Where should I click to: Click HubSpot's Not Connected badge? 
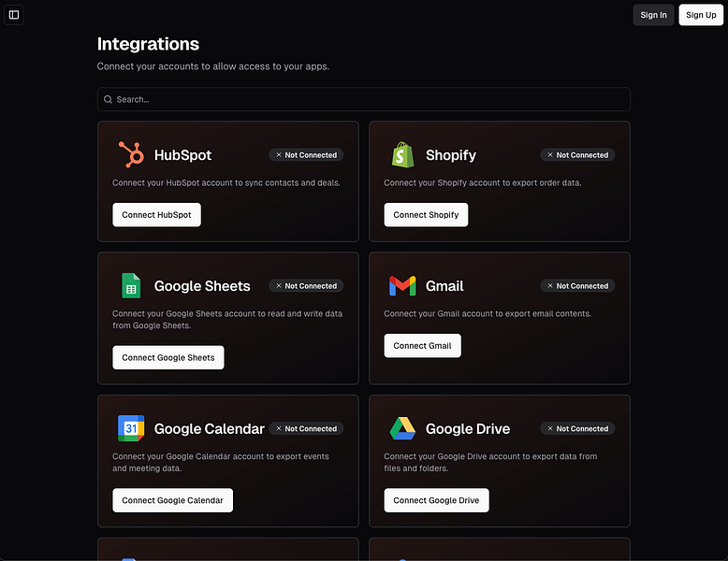click(306, 155)
